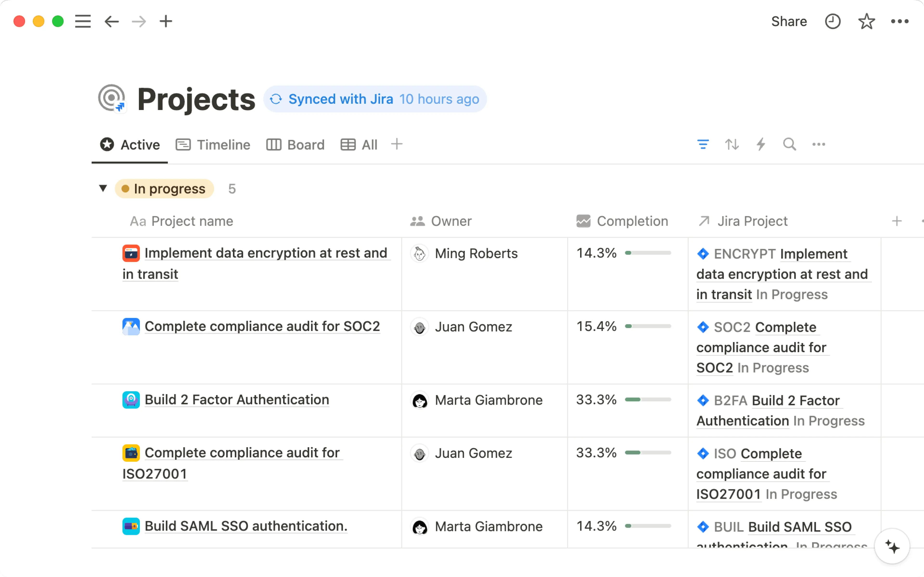Viewport: 924px width, 577px height.
Task: Collapse the In progress group
Action: [x=103, y=188]
